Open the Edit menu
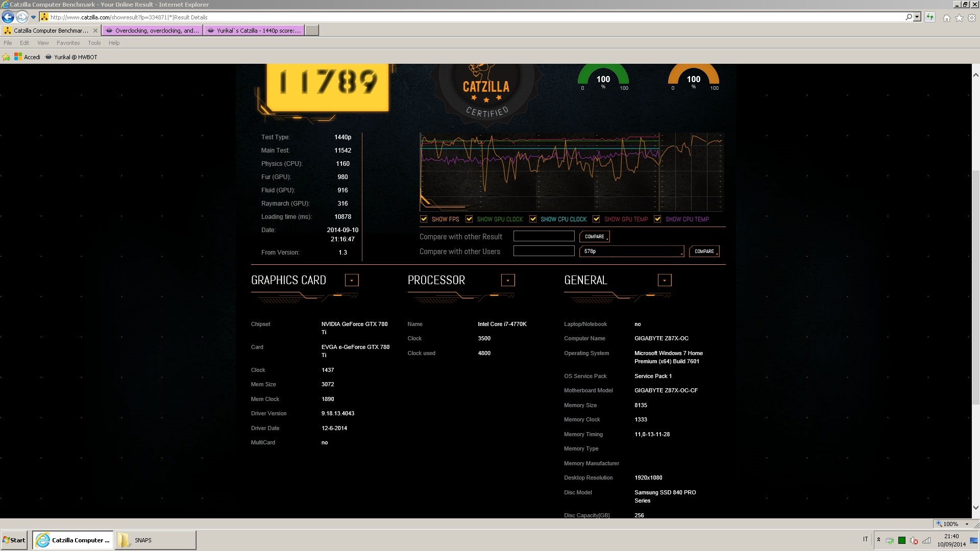This screenshot has width=980, height=551. tap(24, 43)
